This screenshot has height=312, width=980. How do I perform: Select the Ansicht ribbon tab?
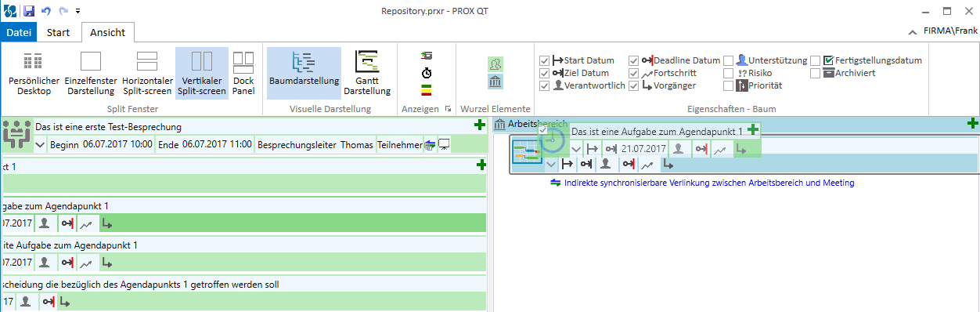tap(108, 32)
